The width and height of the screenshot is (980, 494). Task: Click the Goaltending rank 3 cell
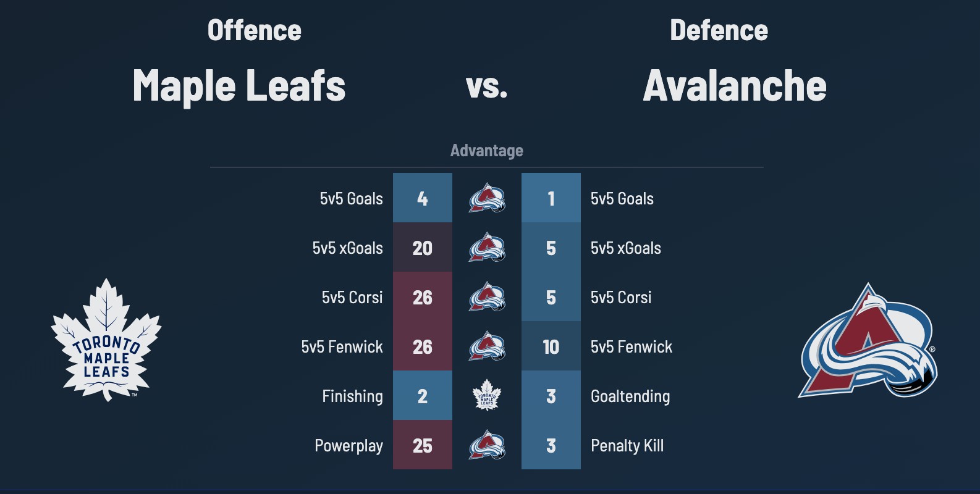[x=551, y=396]
